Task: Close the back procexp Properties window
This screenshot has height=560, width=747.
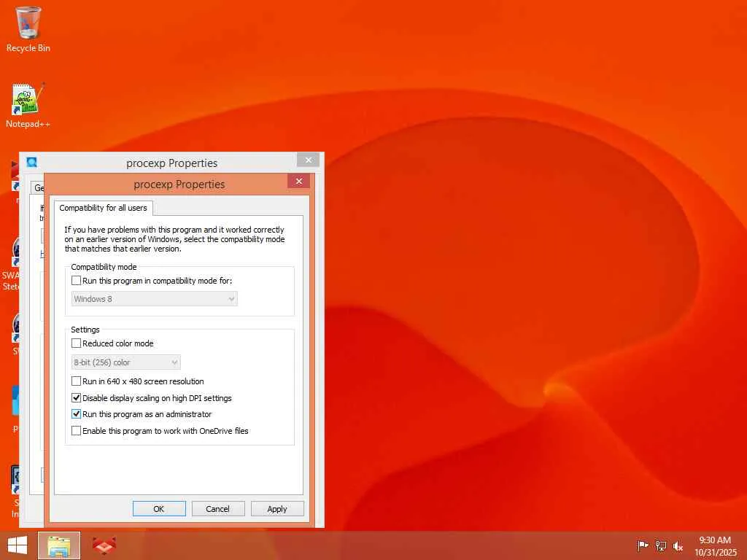Action: pyautogui.click(x=309, y=160)
